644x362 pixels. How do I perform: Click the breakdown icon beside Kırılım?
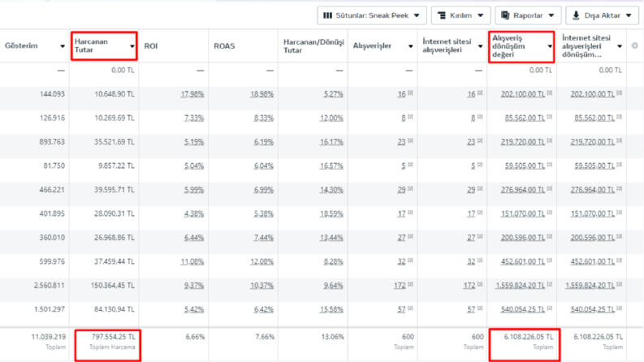coord(442,15)
